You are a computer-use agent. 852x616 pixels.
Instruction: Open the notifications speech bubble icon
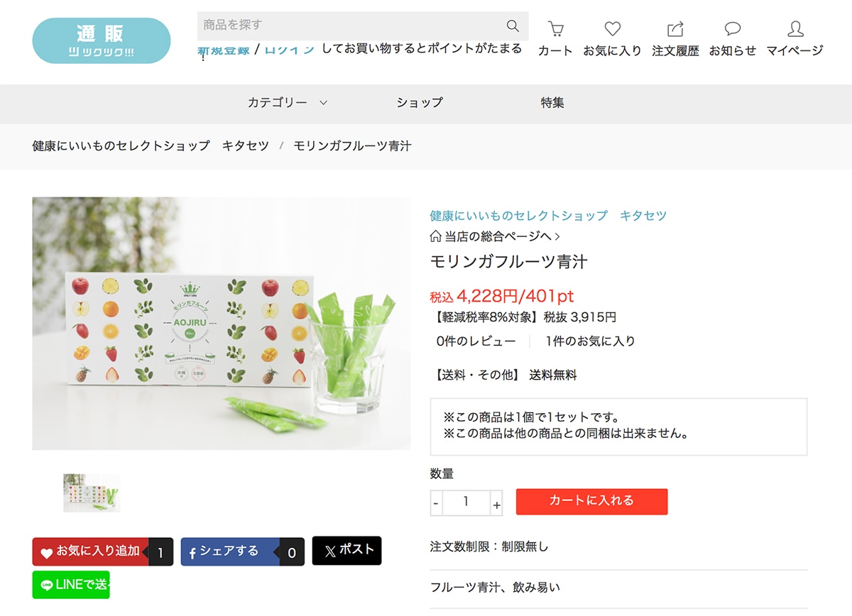tap(733, 29)
